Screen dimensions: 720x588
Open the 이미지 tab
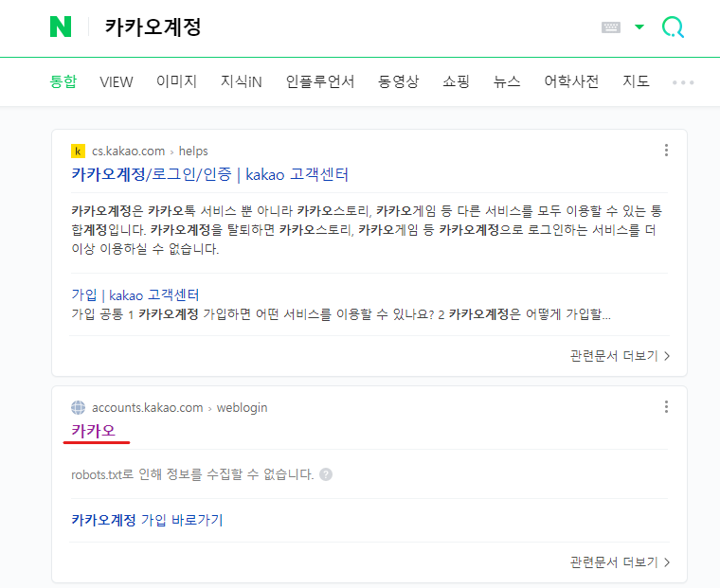coord(176,81)
